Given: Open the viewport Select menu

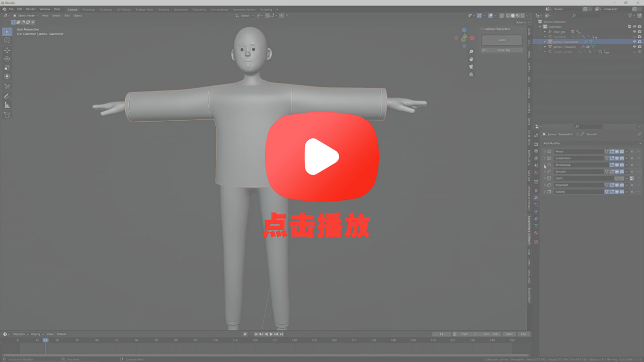Looking at the screenshot, I should tap(56, 16).
